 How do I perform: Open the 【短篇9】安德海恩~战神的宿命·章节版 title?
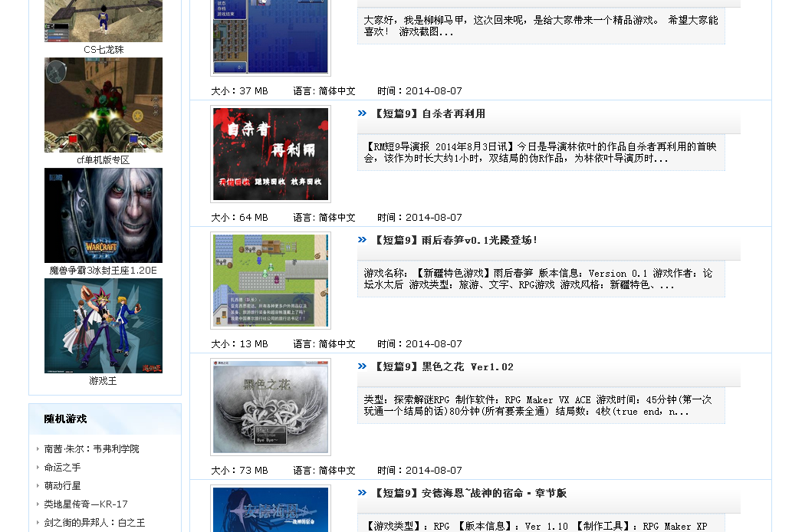click(470, 493)
